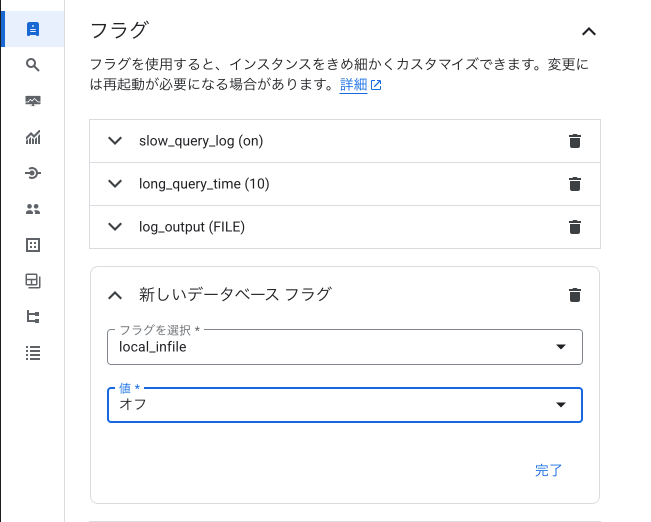Screen dimensions: 651x522
Task: Open the Backups sidebar icon
Action: (x=33, y=281)
